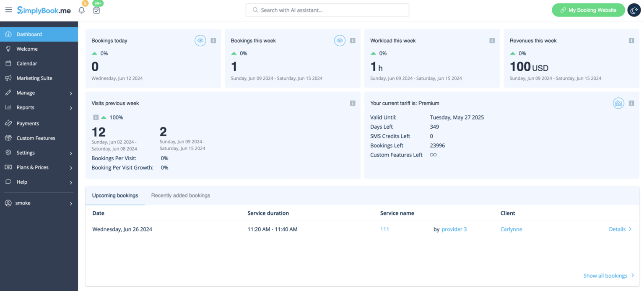This screenshot has height=291, width=644.
Task: Toggle dark mode with the moon icon
Action: pyautogui.click(x=634, y=10)
